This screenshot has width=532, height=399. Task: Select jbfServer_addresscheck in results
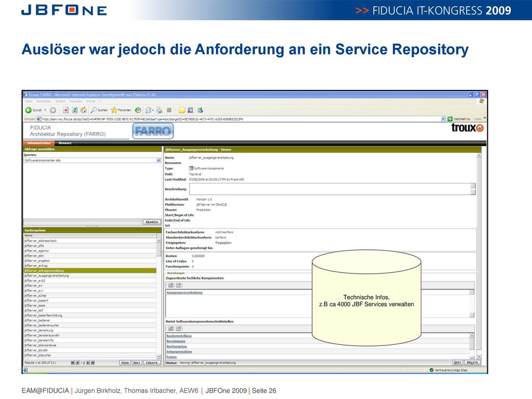click(x=90, y=241)
